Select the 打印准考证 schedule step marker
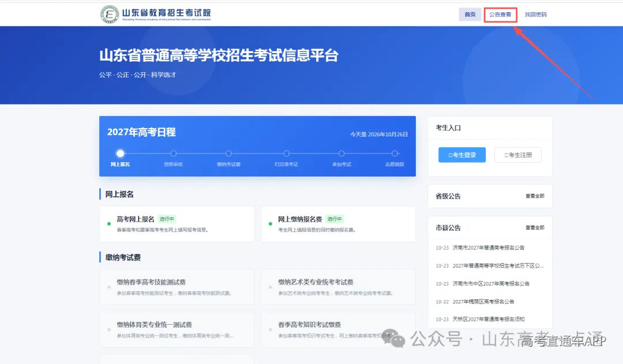This screenshot has height=364, width=623. (287, 153)
